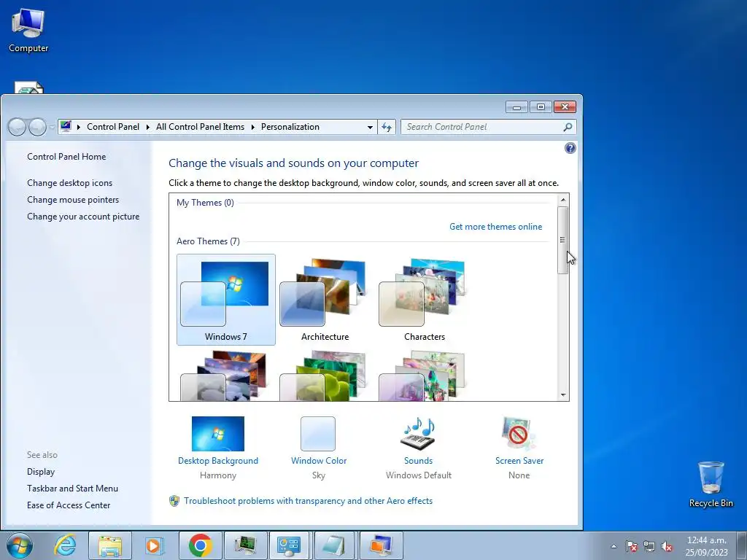
Task: Click the search magnifier icon
Action: click(x=568, y=127)
